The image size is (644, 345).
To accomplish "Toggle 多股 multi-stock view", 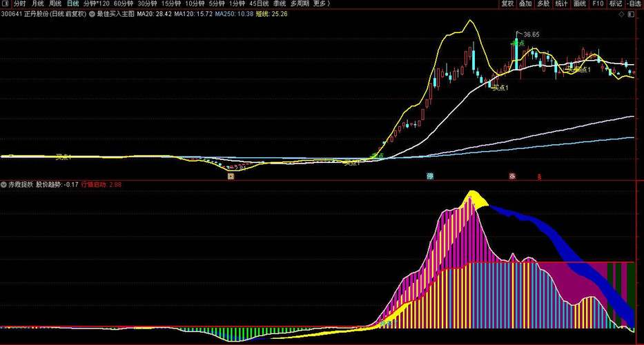I will coord(543,3).
